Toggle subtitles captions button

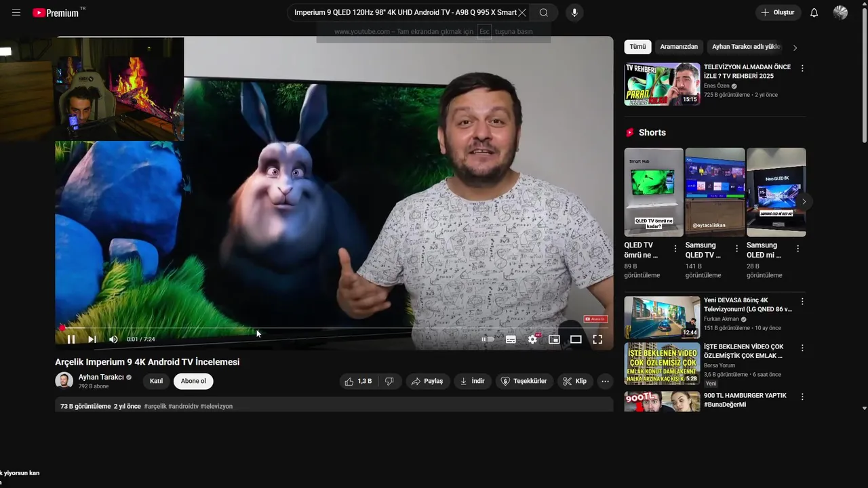click(511, 340)
